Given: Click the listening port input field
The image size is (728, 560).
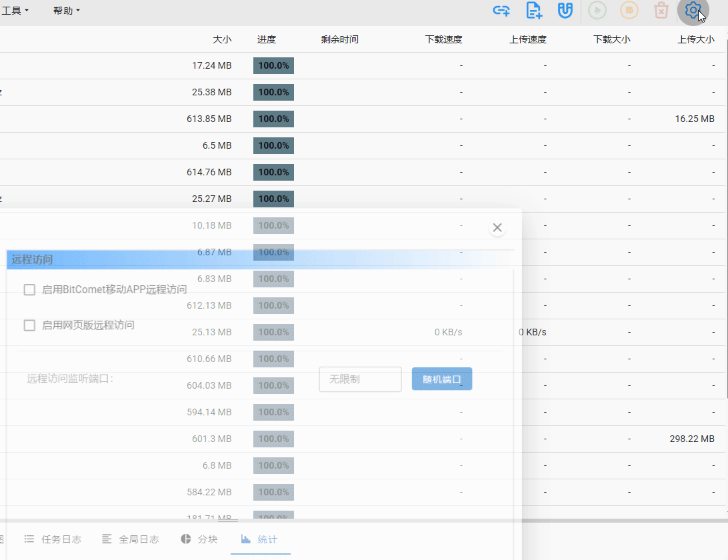Looking at the screenshot, I should [x=360, y=379].
